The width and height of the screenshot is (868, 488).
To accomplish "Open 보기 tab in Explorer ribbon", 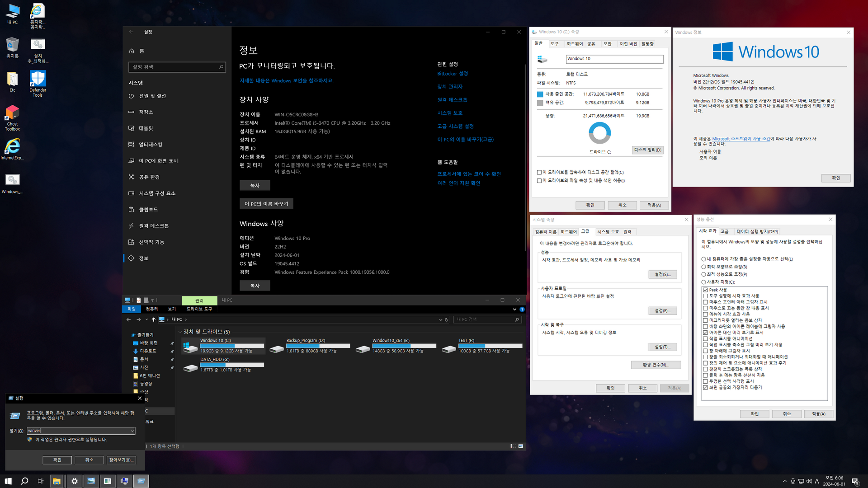I will [x=172, y=309].
